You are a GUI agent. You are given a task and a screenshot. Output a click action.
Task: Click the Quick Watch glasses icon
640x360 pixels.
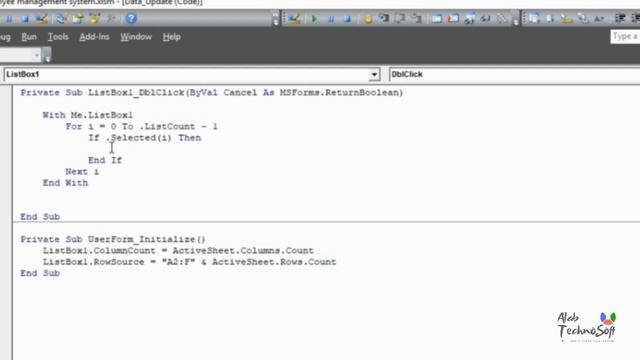(486, 18)
